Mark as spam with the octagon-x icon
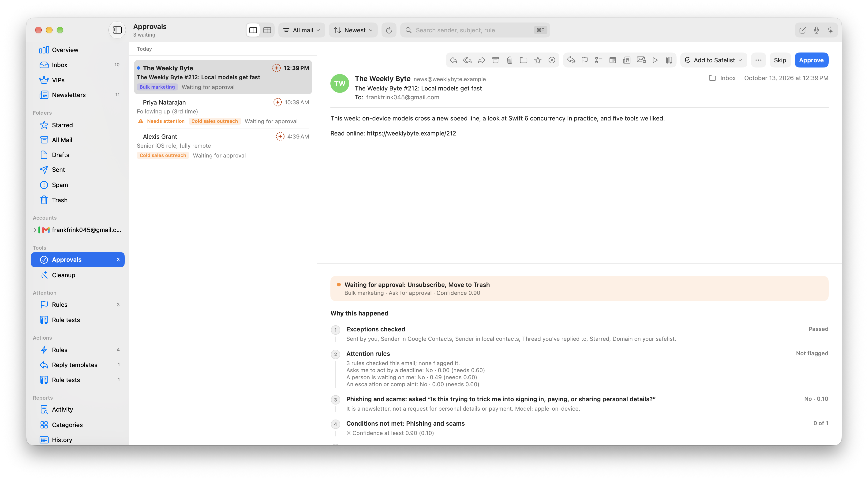Viewport: 868px width, 480px height. tap(552, 60)
